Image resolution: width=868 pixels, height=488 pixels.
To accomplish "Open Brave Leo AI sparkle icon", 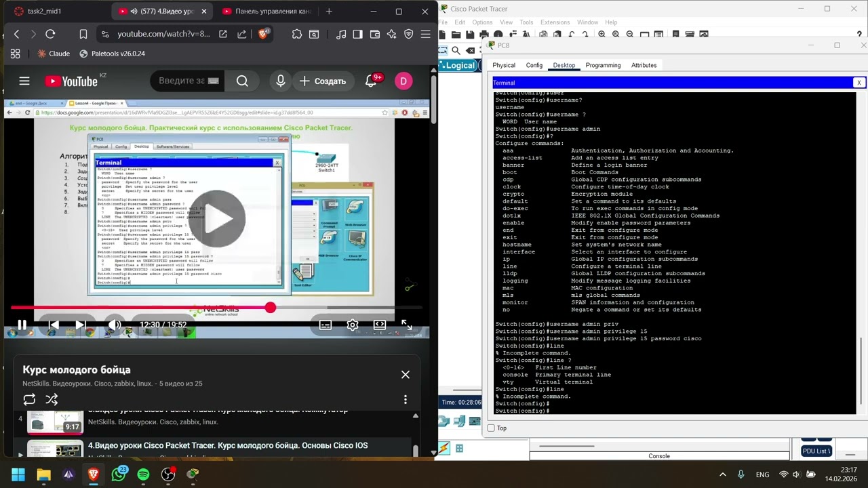I will click(x=391, y=34).
